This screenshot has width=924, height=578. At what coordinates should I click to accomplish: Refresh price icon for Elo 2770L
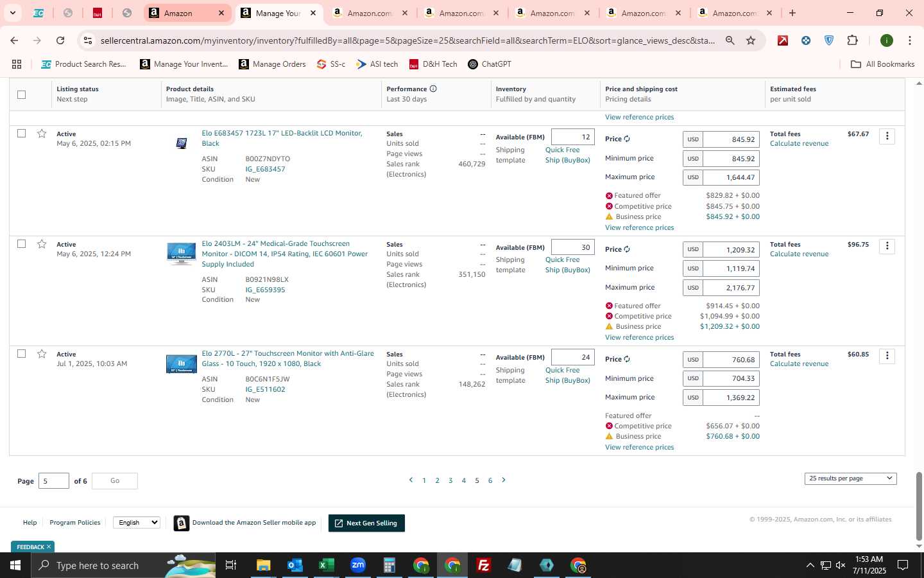click(627, 359)
